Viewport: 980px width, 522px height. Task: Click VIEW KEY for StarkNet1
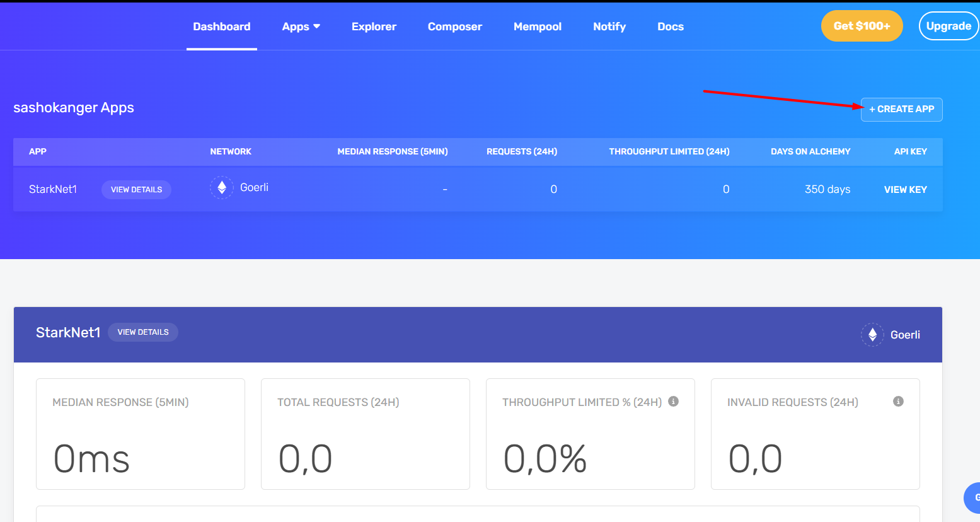[x=906, y=189]
